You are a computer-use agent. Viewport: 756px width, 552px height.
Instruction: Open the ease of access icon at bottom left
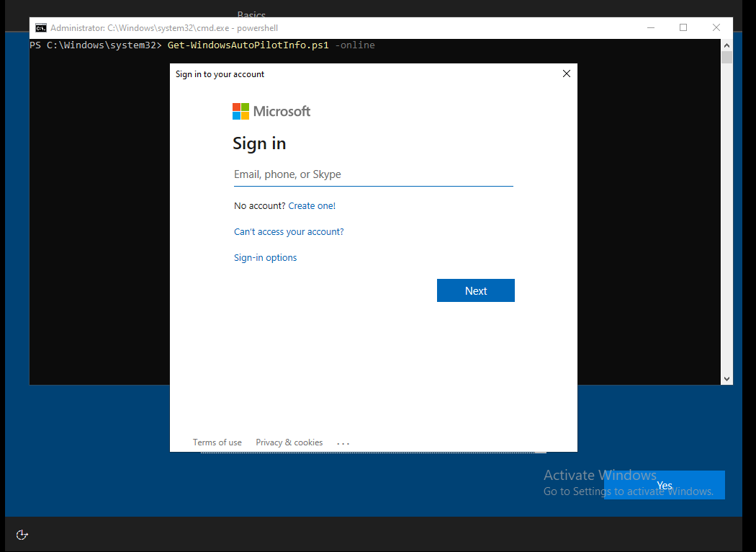coord(22,535)
